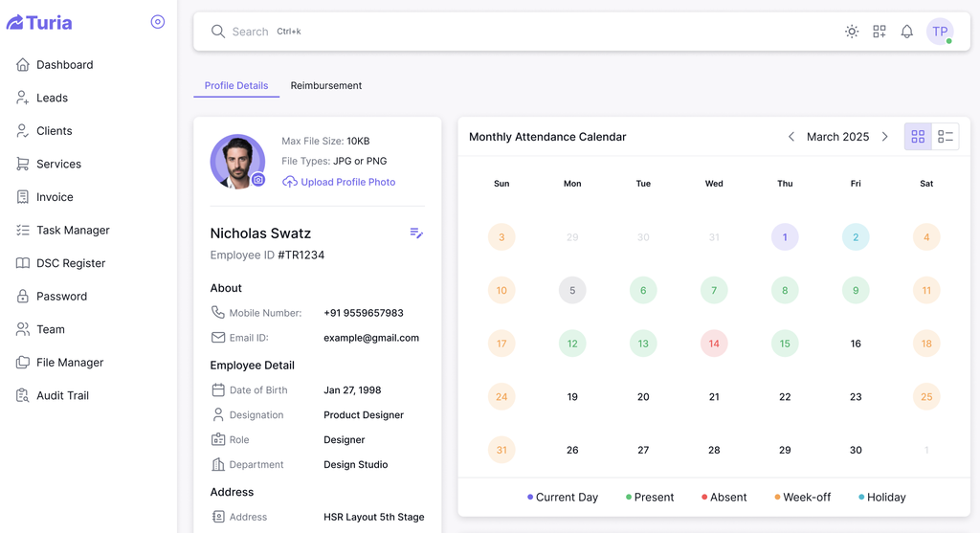Click the Turia logo
The height and width of the screenshot is (533, 980).
pos(39,23)
